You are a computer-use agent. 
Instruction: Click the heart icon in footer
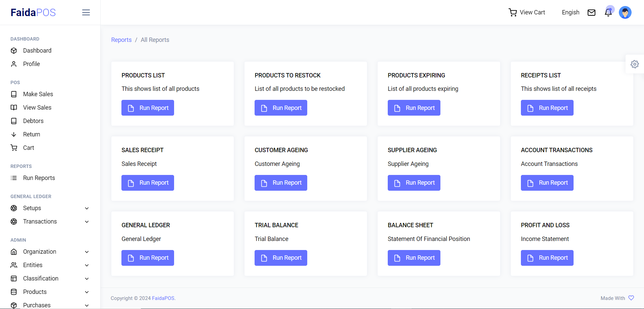pos(631,298)
